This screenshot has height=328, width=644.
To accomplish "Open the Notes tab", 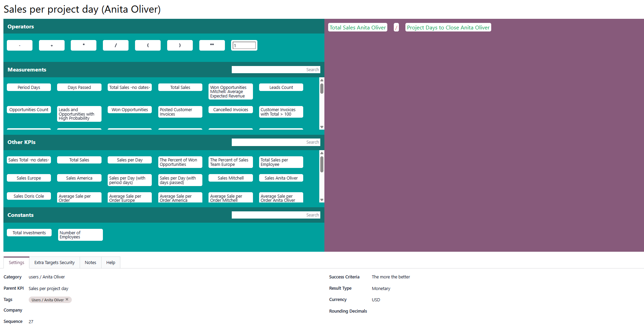I will 90,263.
